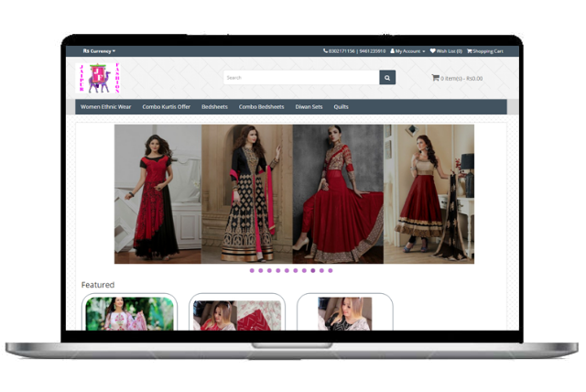Image resolution: width=586 pixels, height=392 pixels.
Task: Navigate to the Quilts category
Action: click(x=341, y=107)
